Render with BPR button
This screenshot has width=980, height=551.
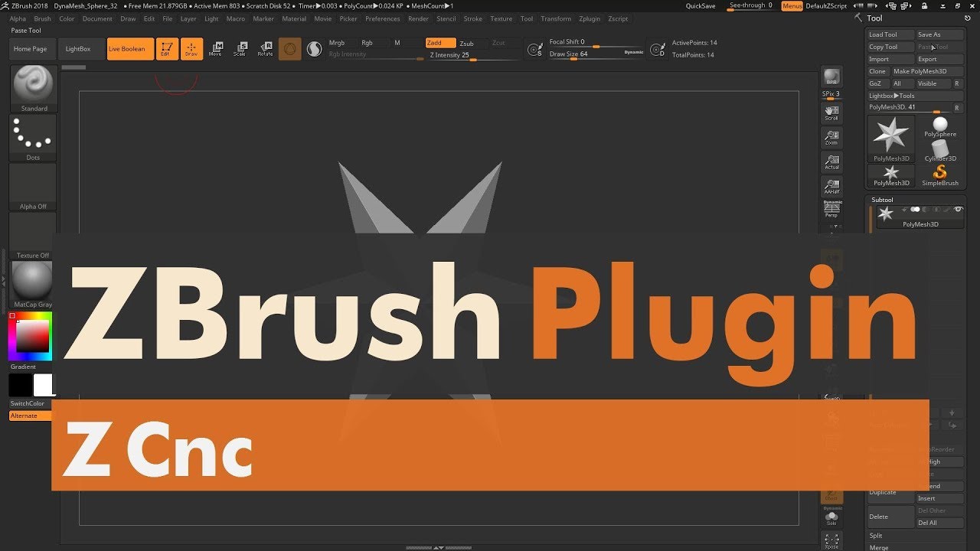coord(831,77)
